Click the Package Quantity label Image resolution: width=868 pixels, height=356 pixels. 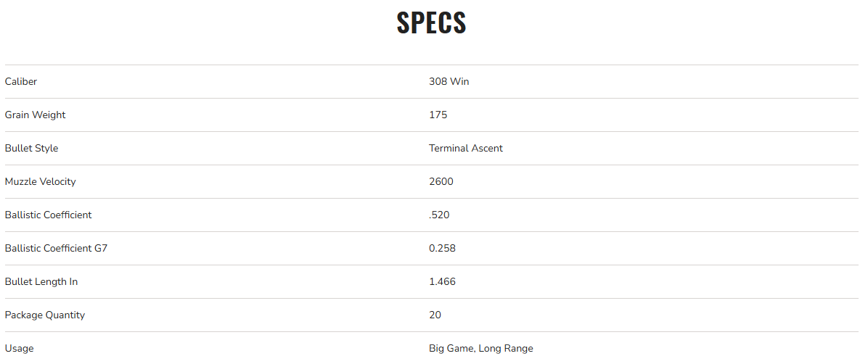tap(44, 315)
